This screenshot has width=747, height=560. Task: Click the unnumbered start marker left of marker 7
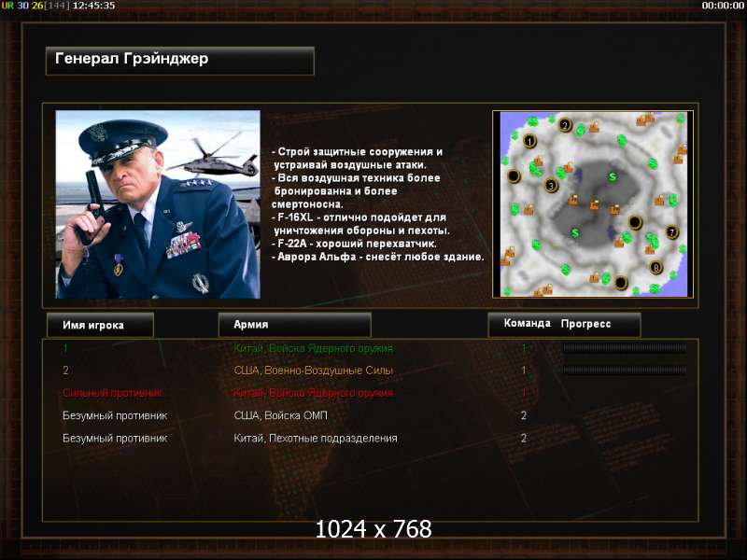(635, 222)
